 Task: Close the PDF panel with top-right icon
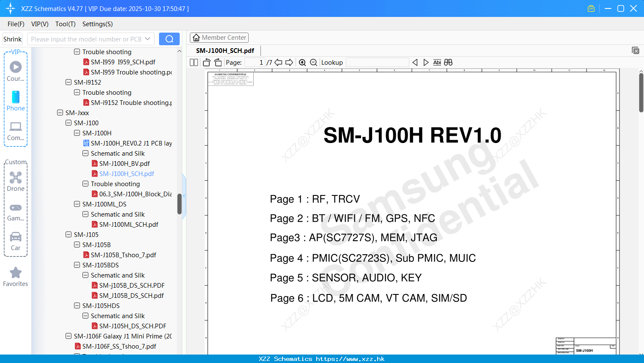(635, 50)
